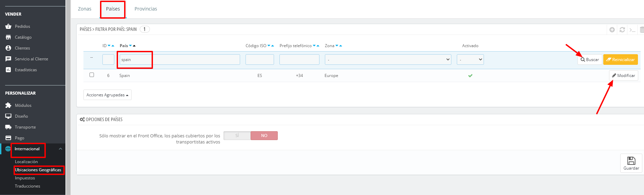Toggle Spain's green Activado checkmark
The image size is (644, 195).
(470, 76)
